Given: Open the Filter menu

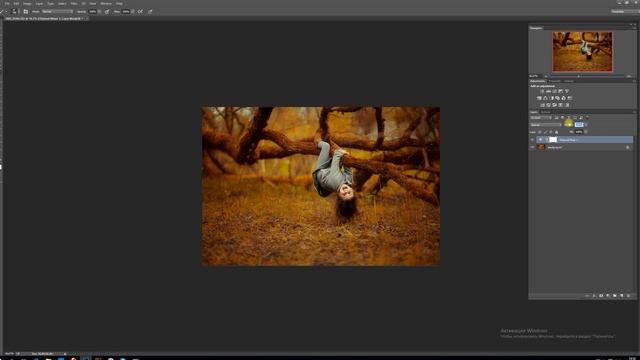Looking at the screenshot, I should (74, 4).
